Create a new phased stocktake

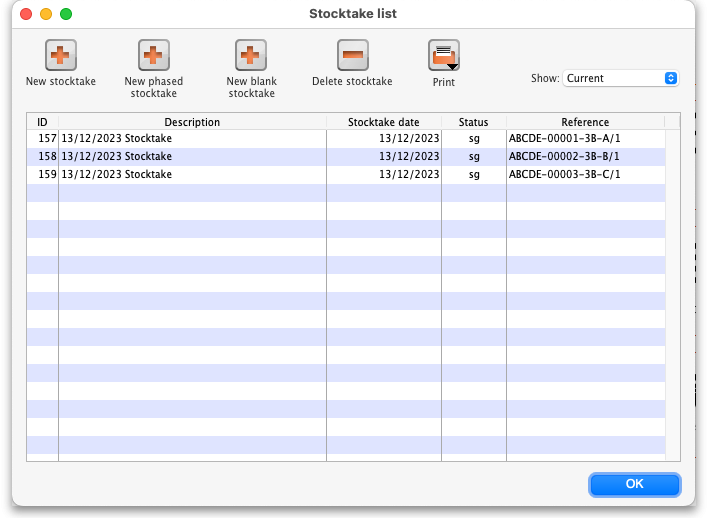(x=153, y=56)
